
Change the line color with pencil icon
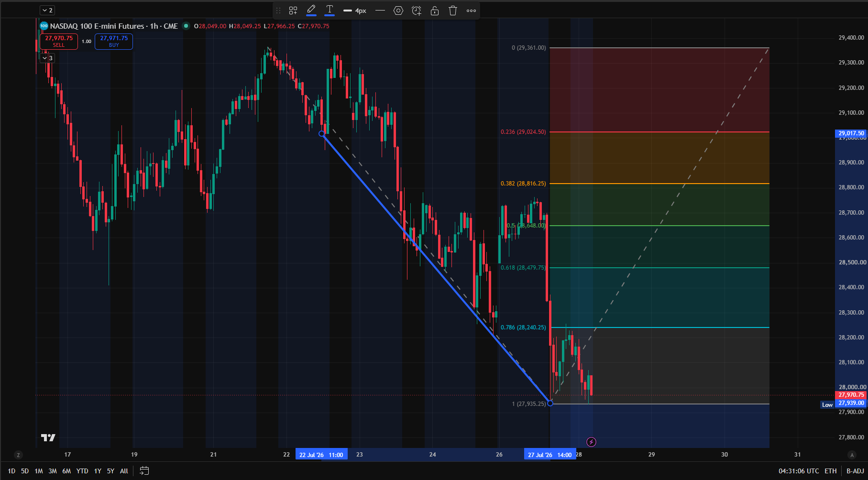(311, 10)
